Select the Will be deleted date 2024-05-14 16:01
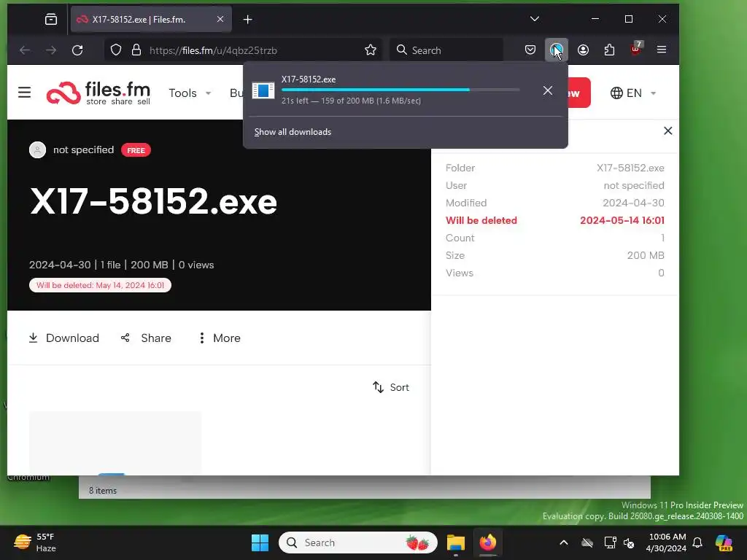The image size is (747, 560). pos(622,220)
